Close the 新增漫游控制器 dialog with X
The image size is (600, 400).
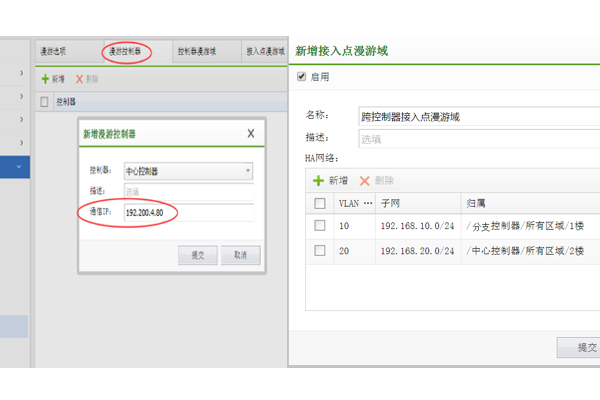250,133
